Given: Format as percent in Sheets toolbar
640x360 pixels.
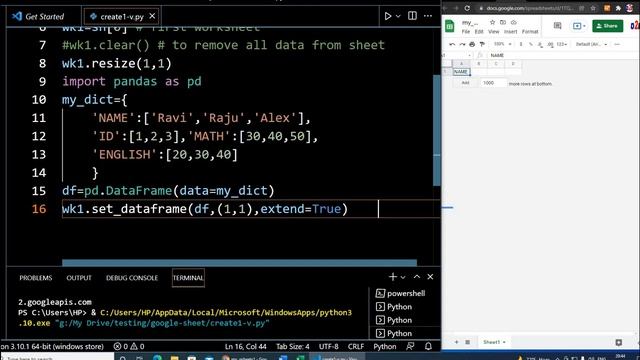Looking at the screenshot, I should (531, 44).
